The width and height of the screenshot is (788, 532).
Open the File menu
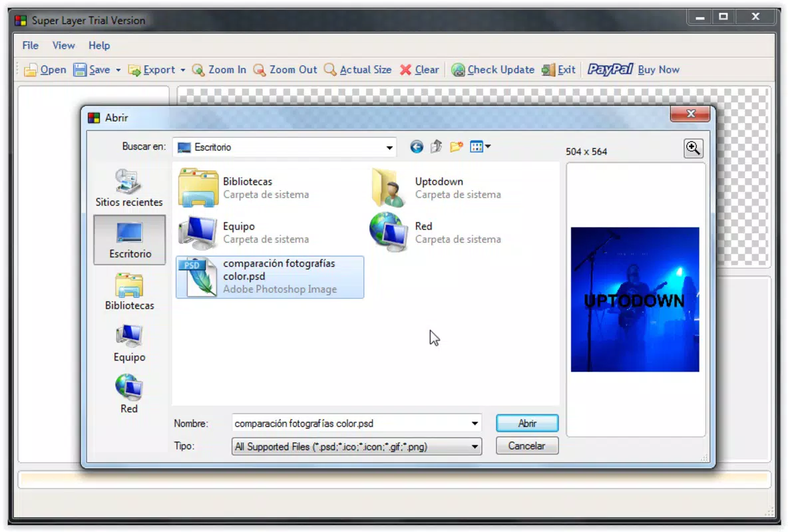tap(30, 46)
